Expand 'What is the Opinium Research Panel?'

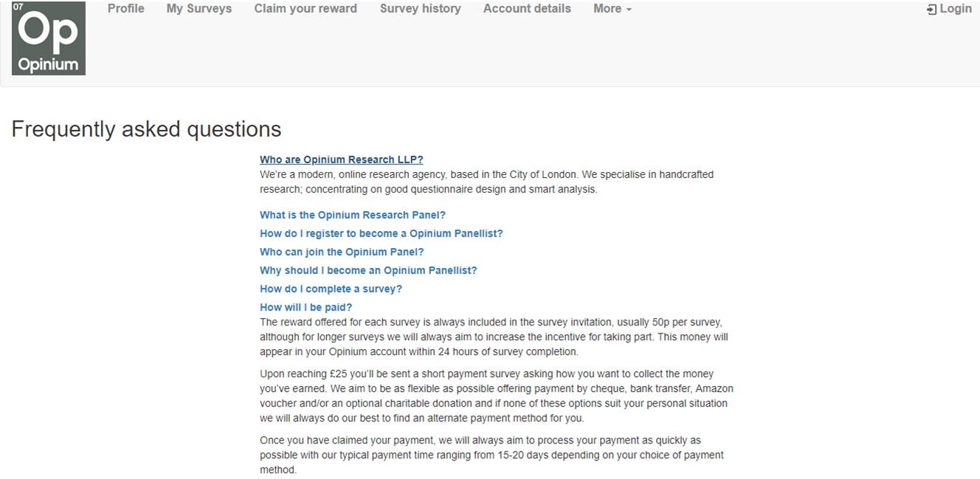[352, 215]
